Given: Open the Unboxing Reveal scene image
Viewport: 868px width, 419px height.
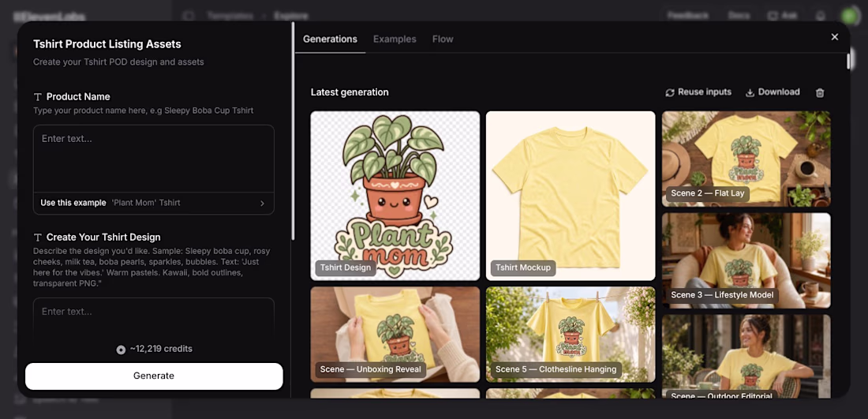Looking at the screenshot, I should click(395, 335).
